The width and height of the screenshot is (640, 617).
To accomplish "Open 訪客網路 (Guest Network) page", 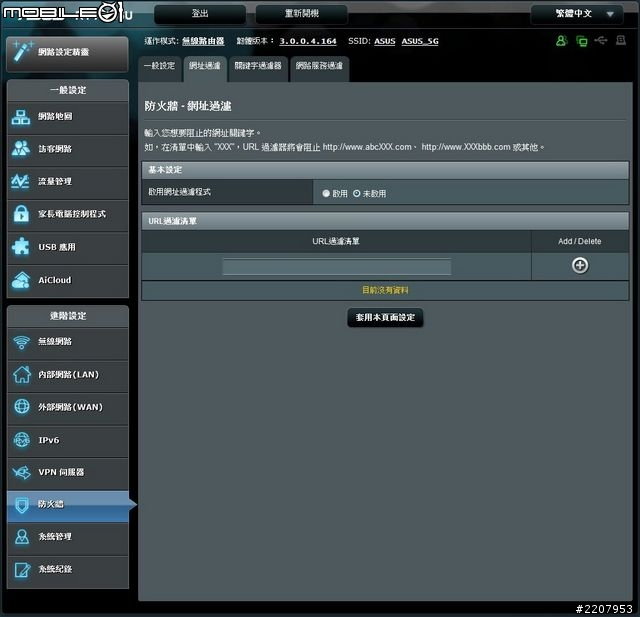I will click(x=66, y=149).
